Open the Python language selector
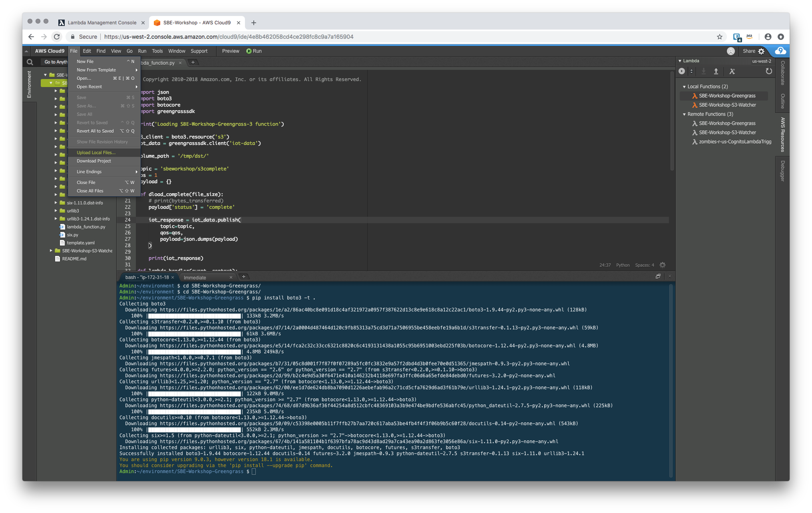The width and height of the screenshot is (812, 513). pos(623,265)
